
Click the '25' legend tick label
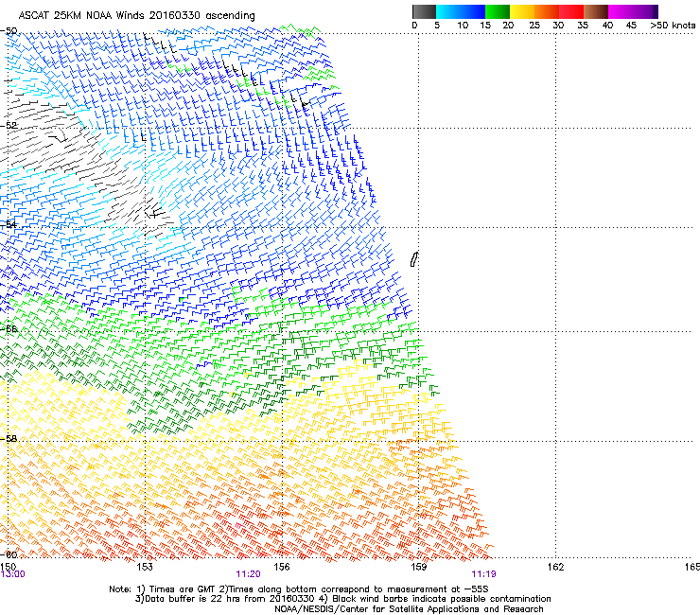click(x=534, y=26)
